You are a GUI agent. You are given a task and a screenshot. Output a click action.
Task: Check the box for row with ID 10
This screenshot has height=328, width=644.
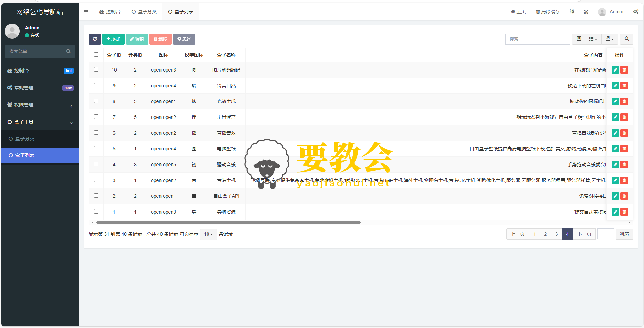96,69
